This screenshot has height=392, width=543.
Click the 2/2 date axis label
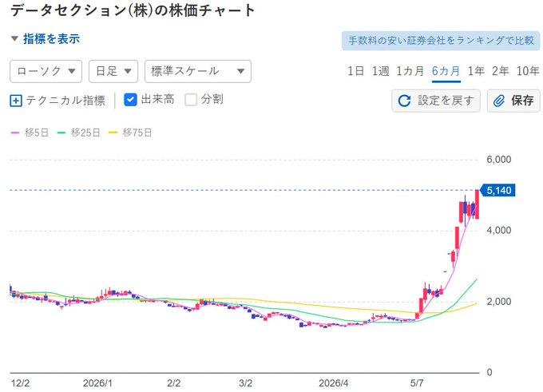coord(174,383)
